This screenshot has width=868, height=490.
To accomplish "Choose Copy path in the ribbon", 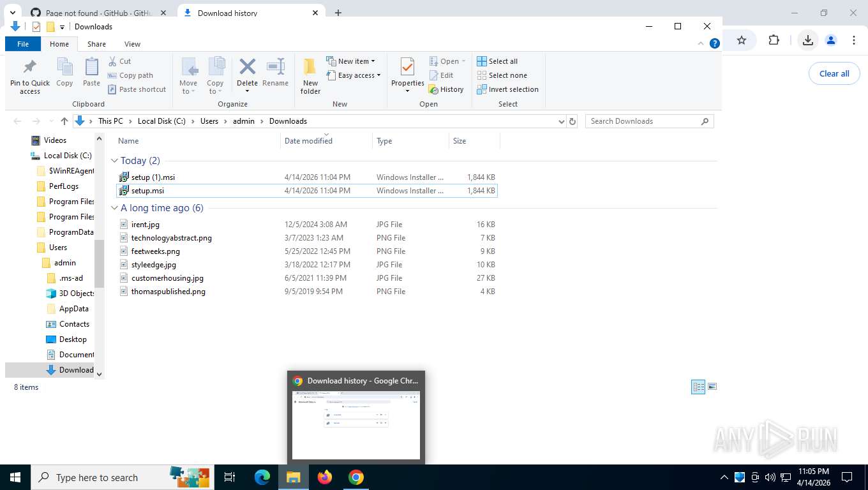I will [x=130, y=75].
